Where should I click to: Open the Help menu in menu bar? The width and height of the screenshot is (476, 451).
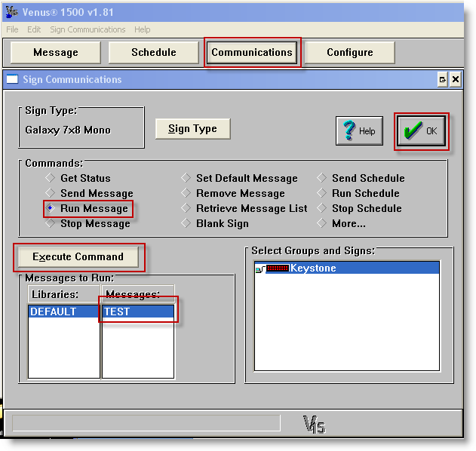(x=143, y=29)
